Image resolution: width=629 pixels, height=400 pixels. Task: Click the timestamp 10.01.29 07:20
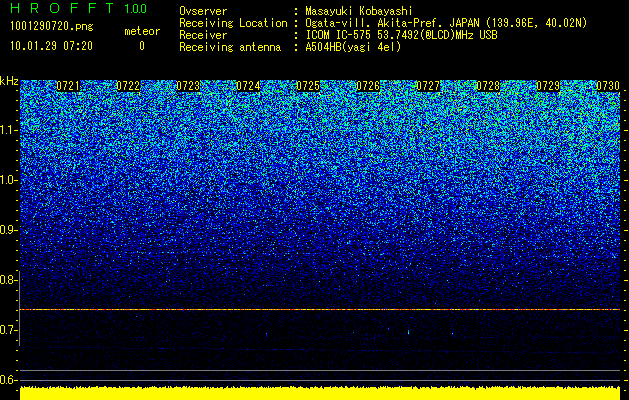coord(51,46)
